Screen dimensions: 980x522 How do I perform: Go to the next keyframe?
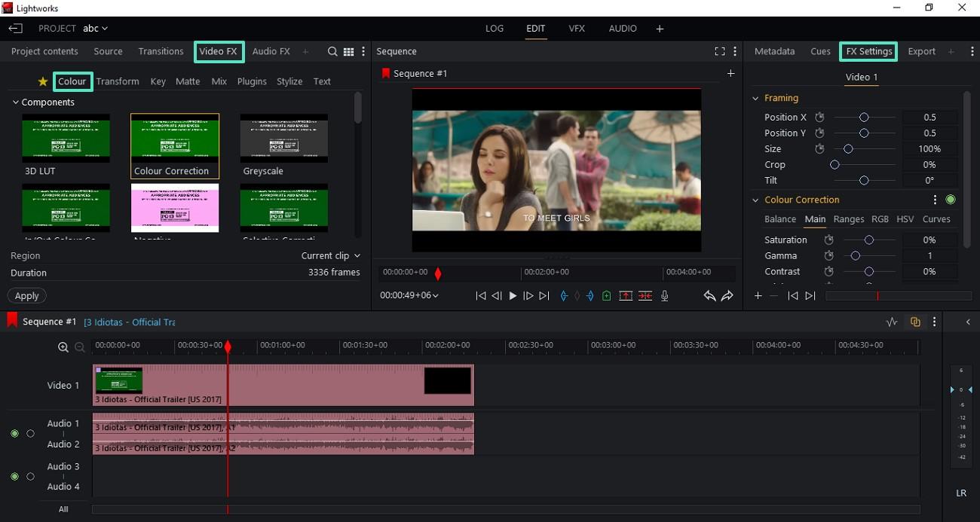click(810, 296)
